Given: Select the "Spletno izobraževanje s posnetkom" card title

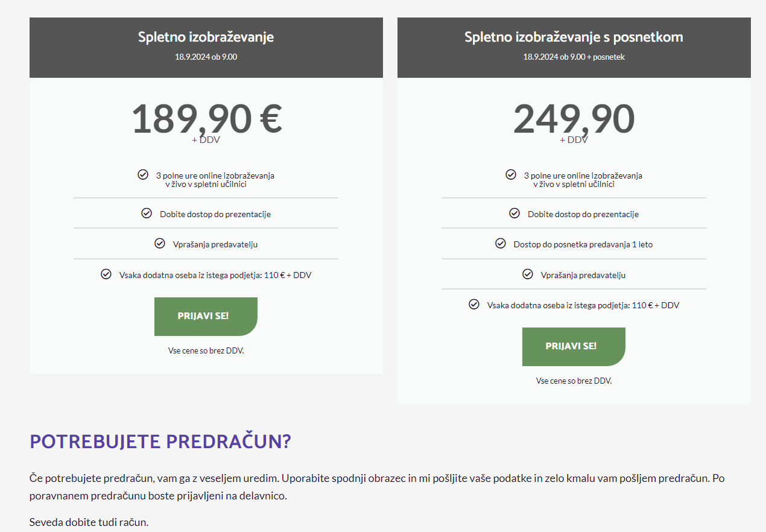Looking at the screenshot, I should point(574,37).
